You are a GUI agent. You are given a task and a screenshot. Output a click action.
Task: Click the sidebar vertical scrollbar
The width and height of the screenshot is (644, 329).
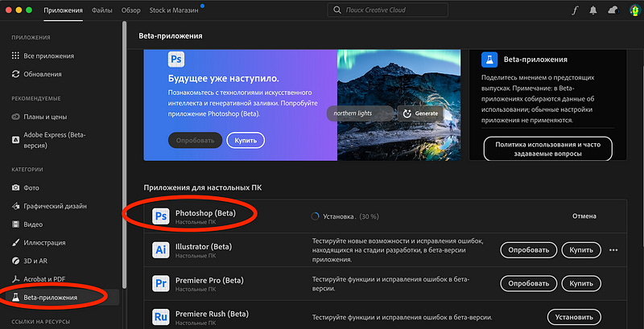pyautogui.click(x=125, y=155)
